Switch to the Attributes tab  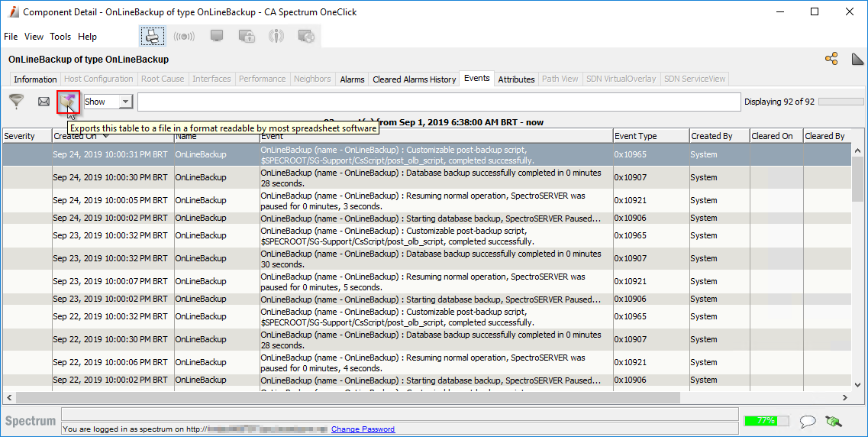[x=516, y=79]
